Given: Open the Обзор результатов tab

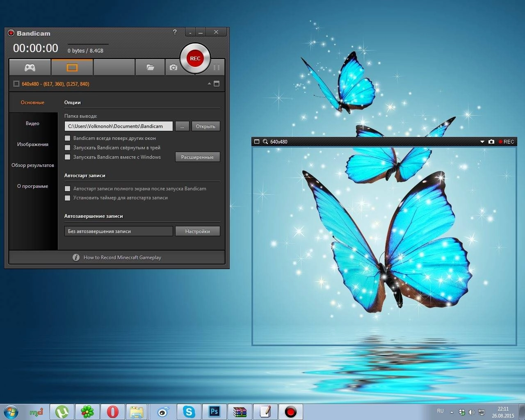Looking at the screenshot, I should (x=33, y=165).
